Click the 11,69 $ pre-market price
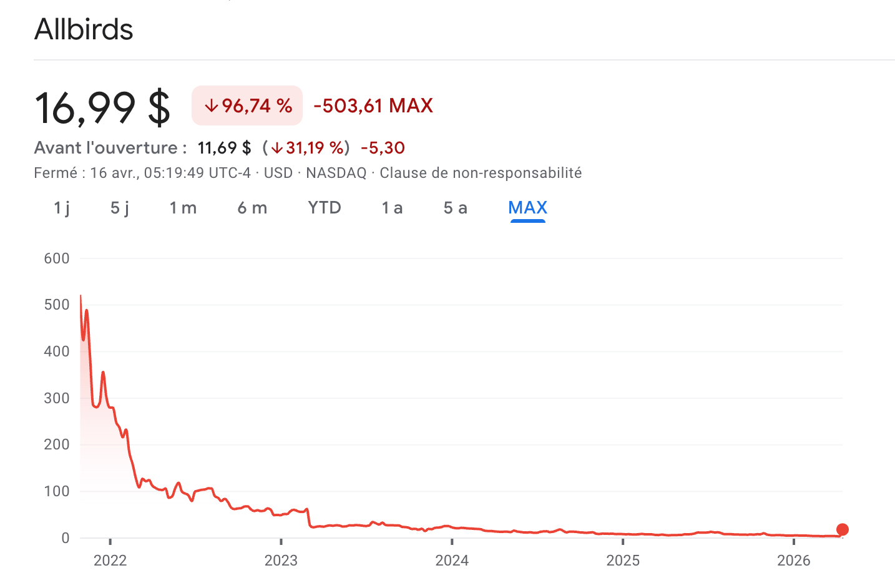The width and height of the screenshot is (895, 588). (x=224, y=148)
